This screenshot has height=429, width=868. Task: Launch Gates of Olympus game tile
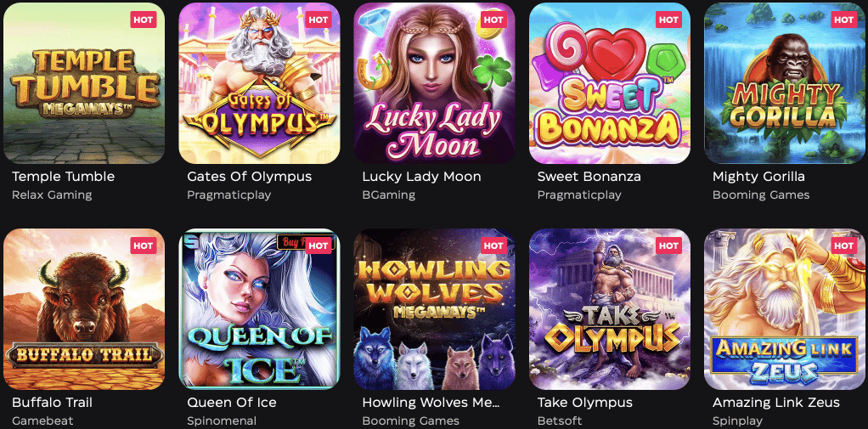pyautogui.click(x=259, y=83)
